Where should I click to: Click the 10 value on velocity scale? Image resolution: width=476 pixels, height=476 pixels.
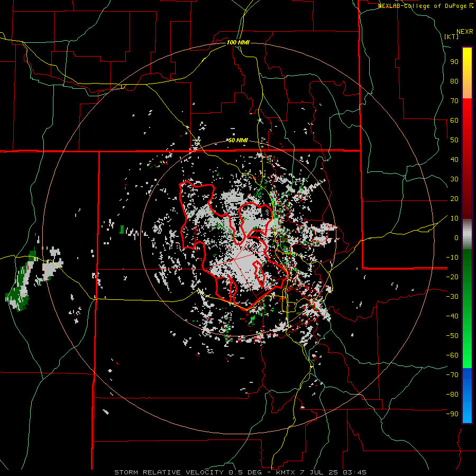[x=454, y=218]
